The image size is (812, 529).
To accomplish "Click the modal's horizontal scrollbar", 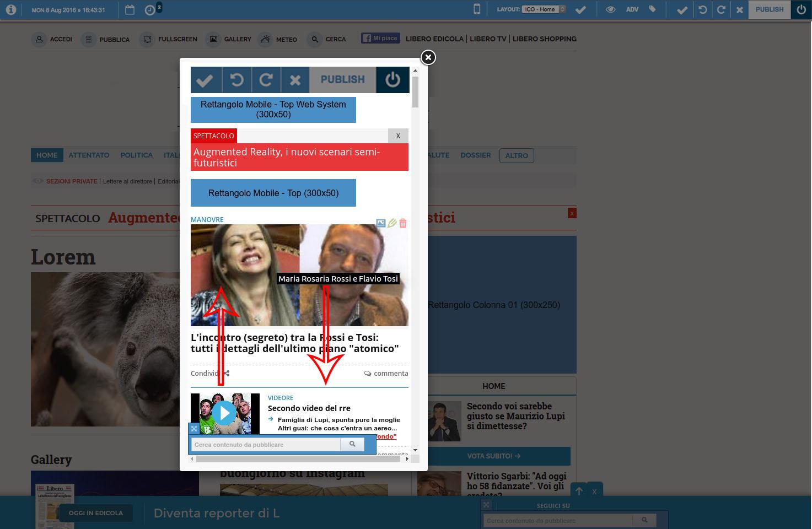I will pos(298,458).
